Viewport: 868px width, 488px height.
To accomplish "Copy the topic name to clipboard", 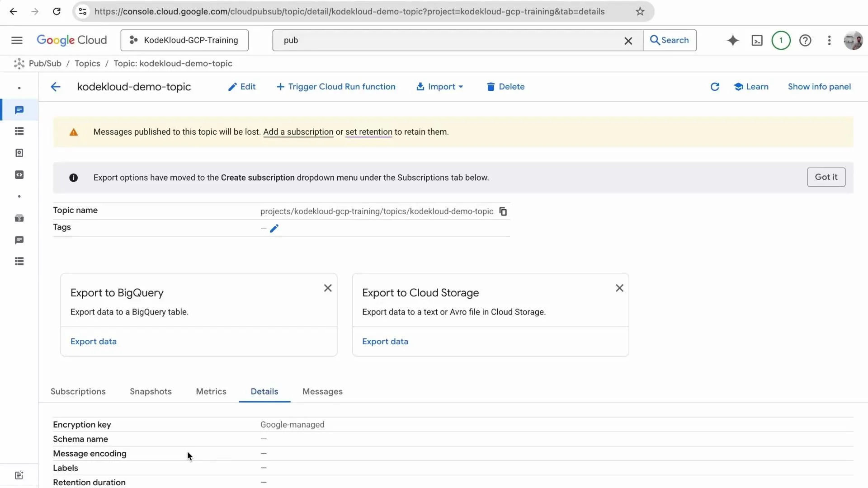I will (x=503, y=211).
